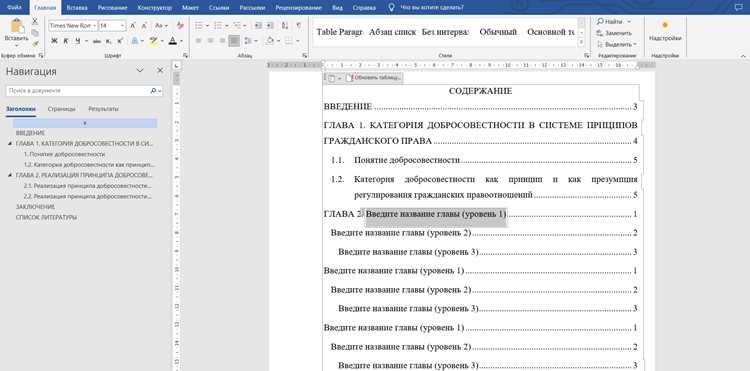
Task: Click the text highlight color marker
Action: [153, 41]
